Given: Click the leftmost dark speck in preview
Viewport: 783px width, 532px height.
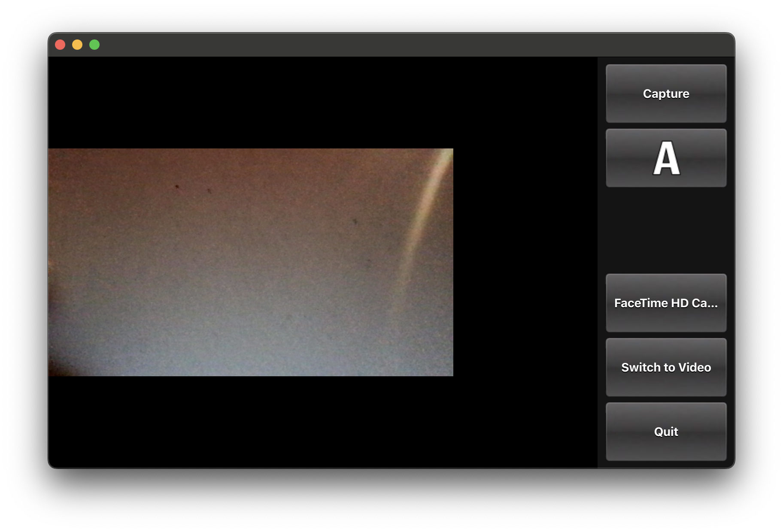Looking at the screenshot, I should coord(177,187).
